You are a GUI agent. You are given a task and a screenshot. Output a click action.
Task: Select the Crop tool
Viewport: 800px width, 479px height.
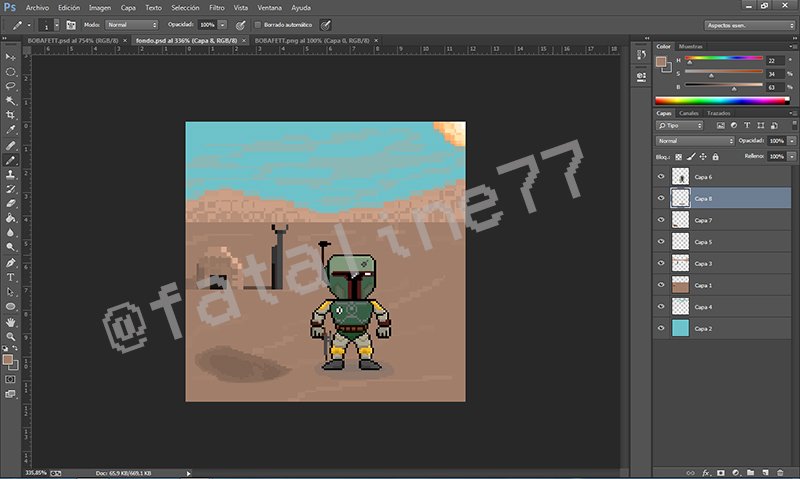click(10, 115)
